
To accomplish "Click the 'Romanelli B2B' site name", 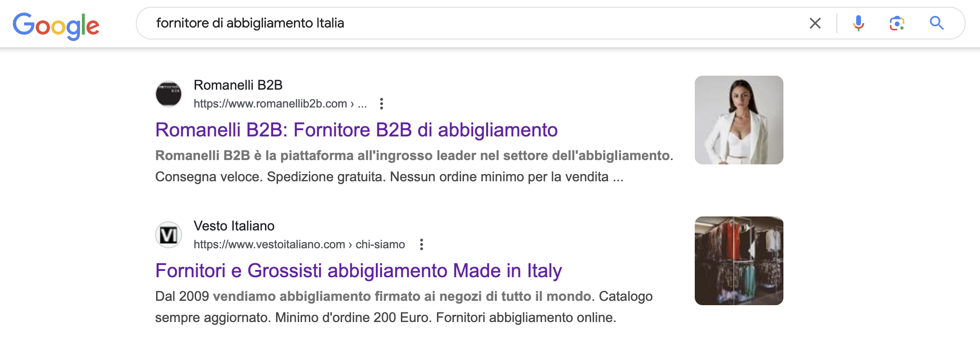I will (238, 85).
